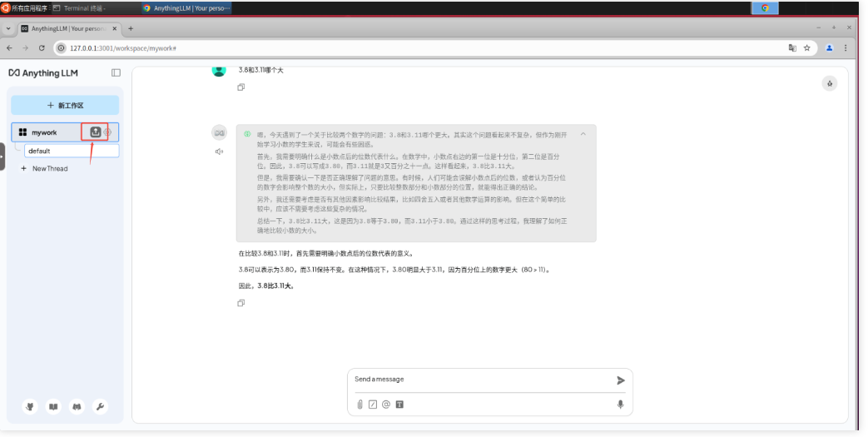
Task: Click the bold text 3.8比3.11大
Action: click(x=275, y=286)
